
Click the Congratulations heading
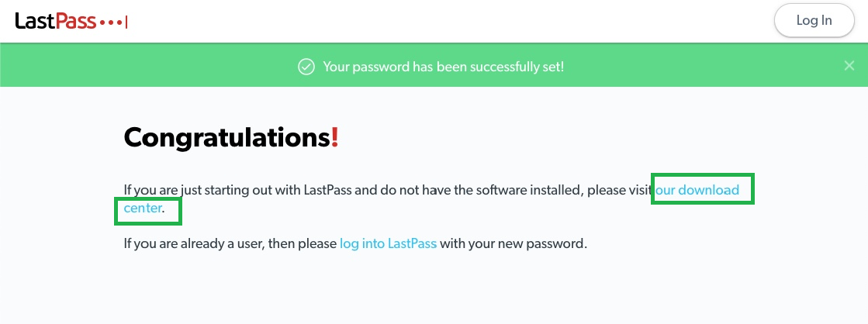[227, 138]
